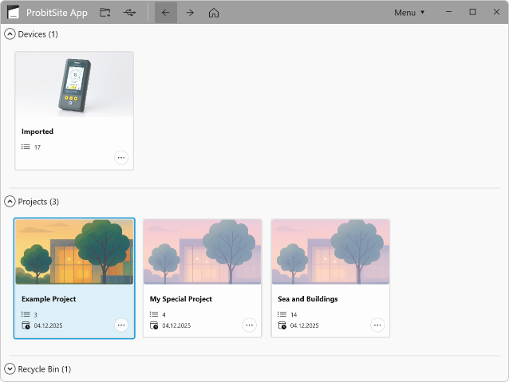509x382 pixels.
Task: Click the list count icon on Imported
Action: 26,147
